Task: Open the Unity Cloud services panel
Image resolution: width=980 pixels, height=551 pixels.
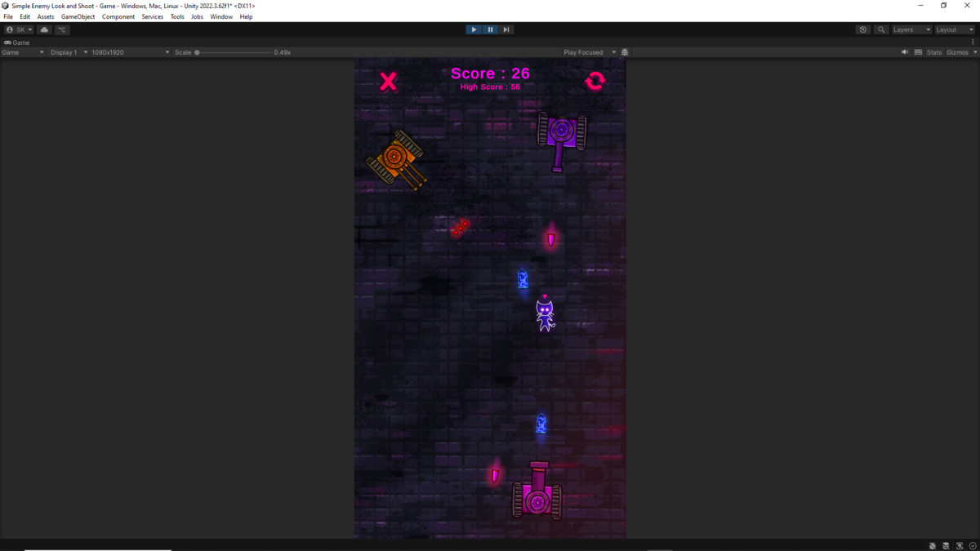Action: pos(44,29)
